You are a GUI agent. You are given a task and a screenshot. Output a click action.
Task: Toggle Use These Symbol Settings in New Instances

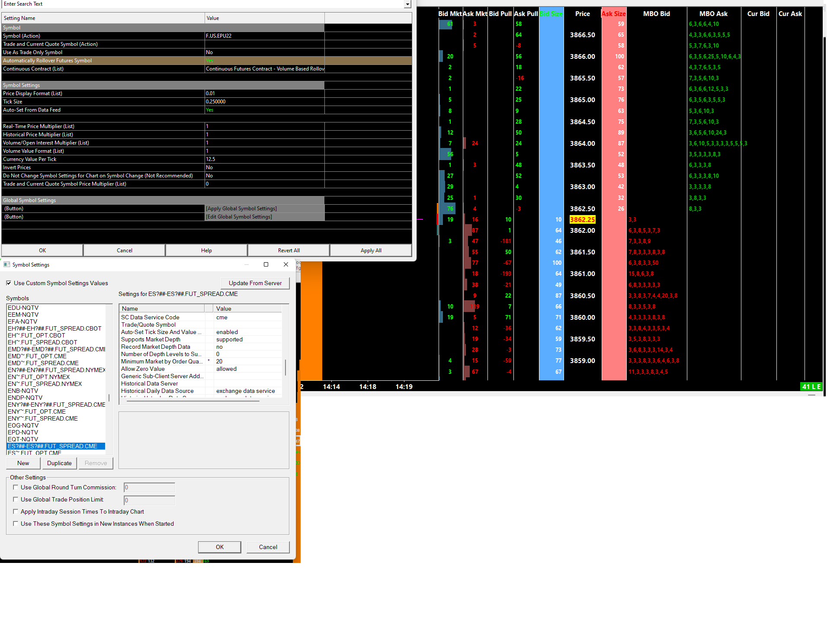16,524
